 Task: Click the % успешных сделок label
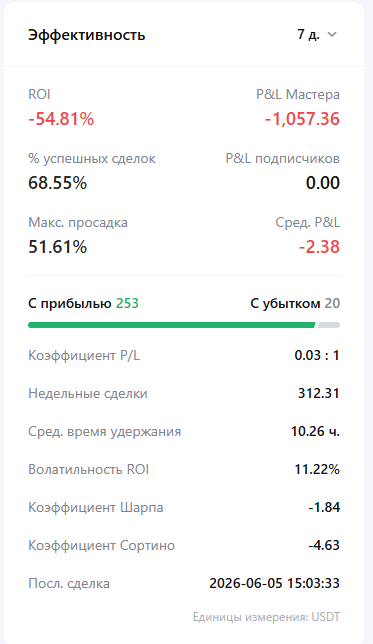coord(92,159)
